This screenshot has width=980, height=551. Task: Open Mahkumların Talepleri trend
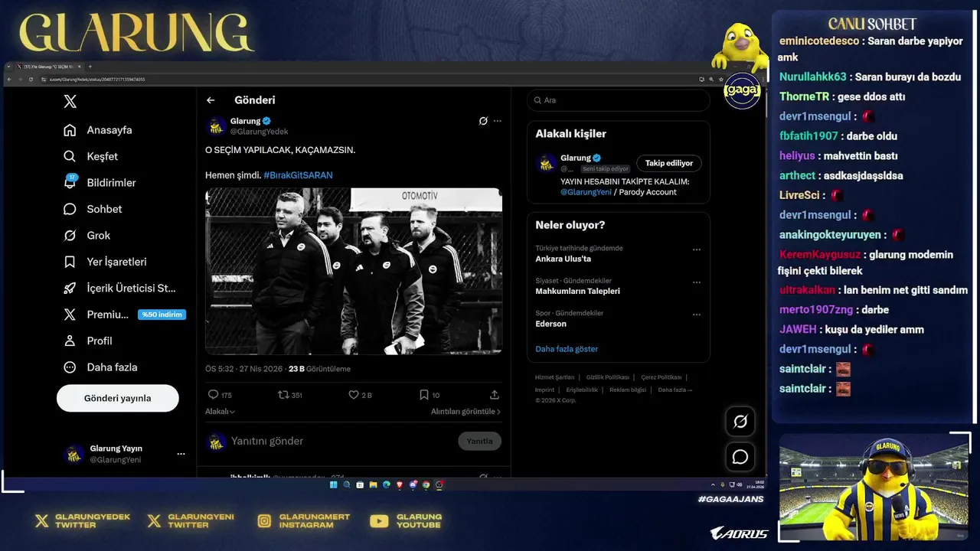pos(577,292)
